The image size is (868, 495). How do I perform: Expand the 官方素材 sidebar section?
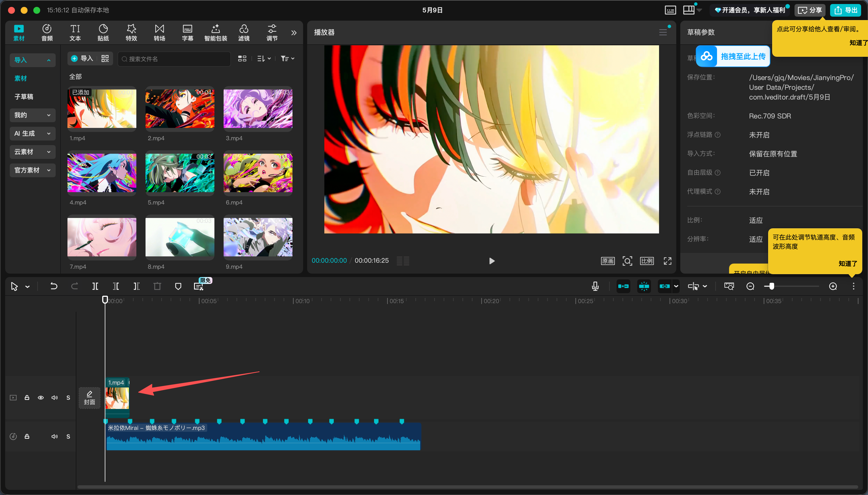pyautogui.click(x=33, y=170)
